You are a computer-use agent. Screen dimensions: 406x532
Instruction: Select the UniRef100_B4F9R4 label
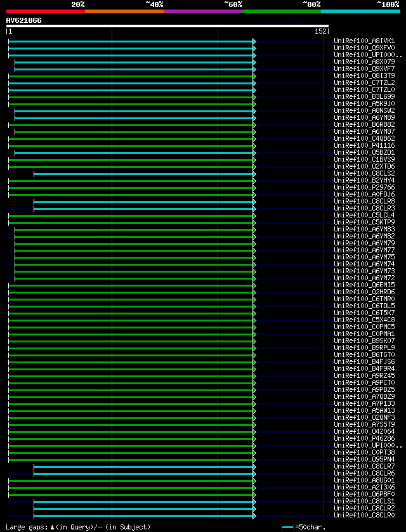coord(365,369)
